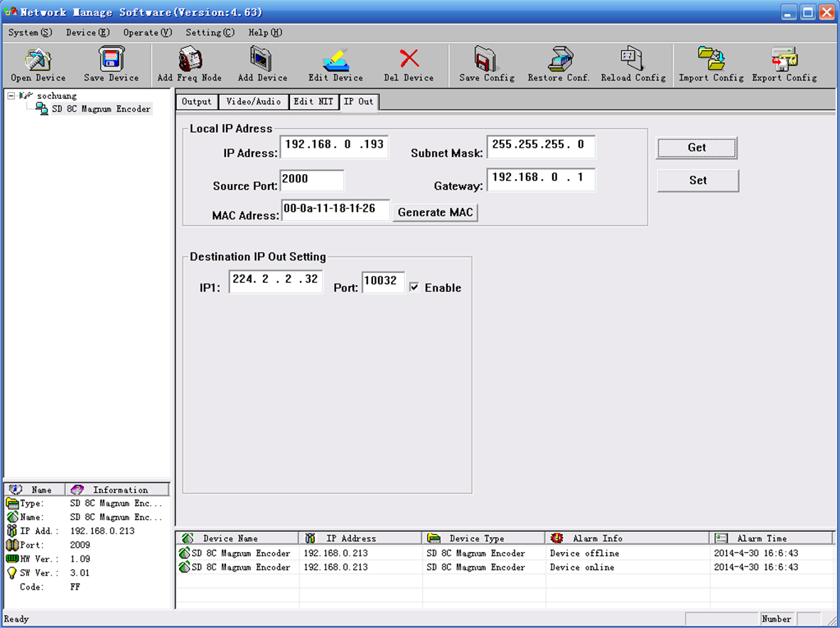Open the System menu
Screen dimensions: 840x628
(30, 33)
